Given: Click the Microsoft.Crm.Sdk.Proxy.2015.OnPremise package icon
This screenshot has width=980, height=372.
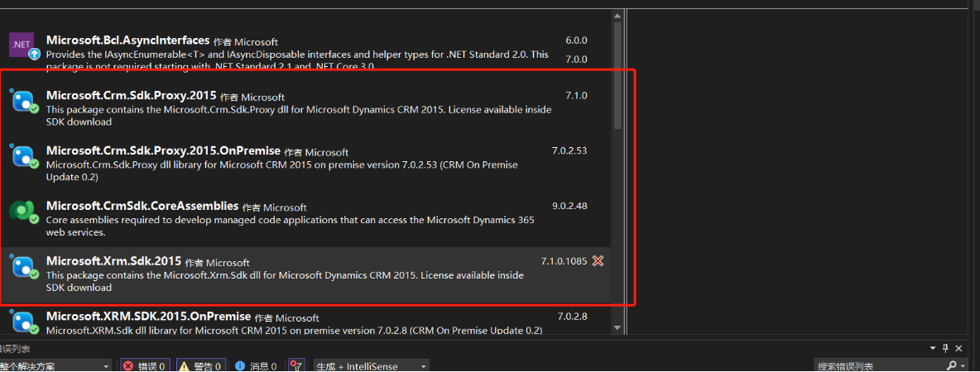Looking at the screenshot, I should click(24, 157).
